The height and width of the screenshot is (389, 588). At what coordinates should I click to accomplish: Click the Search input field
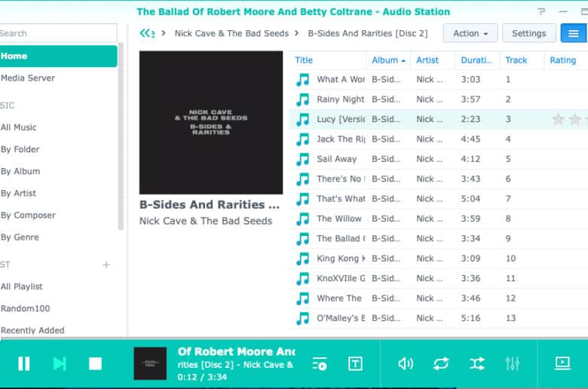pyautogui.click(x=58, y=33)
